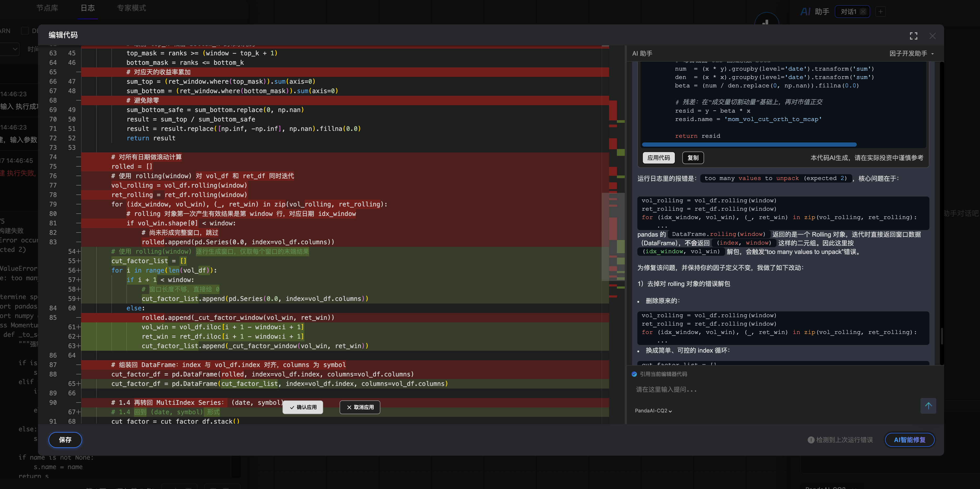The width and height of the screenshot is (980, 489).
Task: Open the PandaAI-CQ2 model selector
Action: 653,411
